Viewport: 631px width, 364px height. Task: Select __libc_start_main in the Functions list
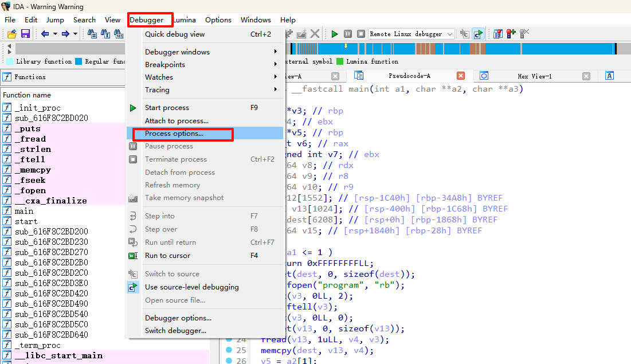[59, 355]
